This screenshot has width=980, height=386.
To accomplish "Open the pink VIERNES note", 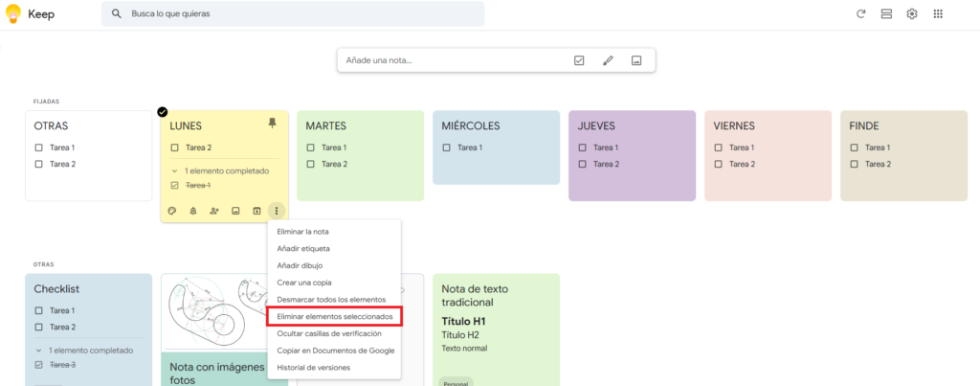I will coord(768,156).
